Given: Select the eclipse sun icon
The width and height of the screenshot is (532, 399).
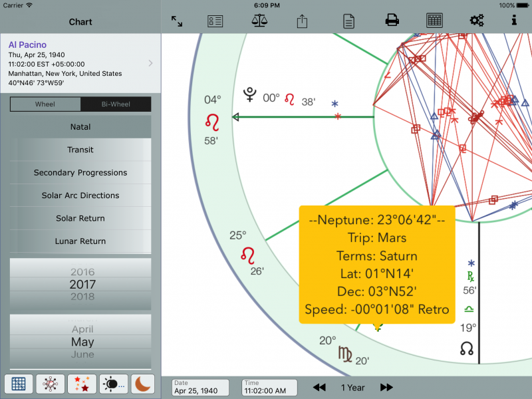Looking at the screenshot, I should pyautogui.click(x=112, y=384).
